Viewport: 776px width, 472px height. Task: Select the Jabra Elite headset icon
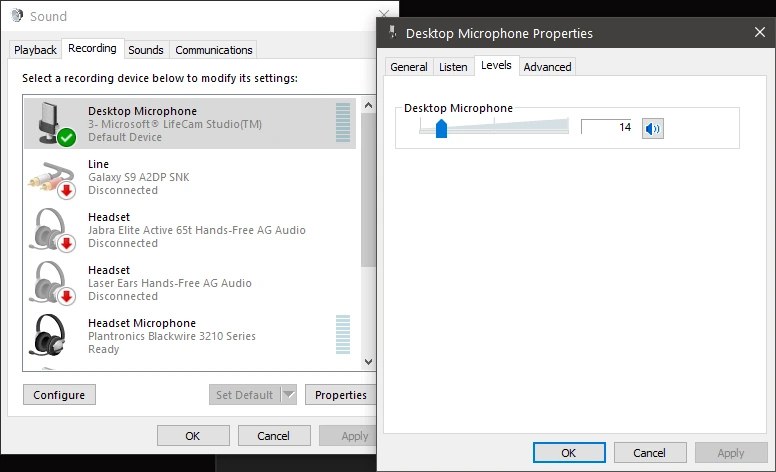[x=51, y=231]
